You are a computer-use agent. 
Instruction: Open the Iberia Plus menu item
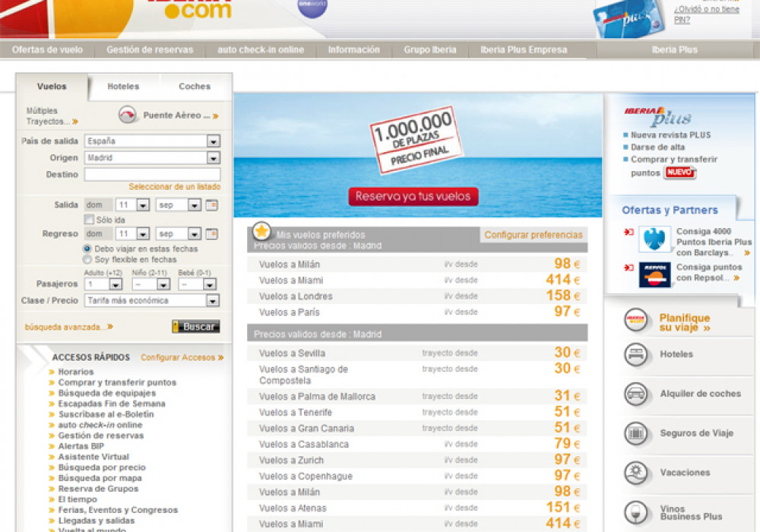674,50
